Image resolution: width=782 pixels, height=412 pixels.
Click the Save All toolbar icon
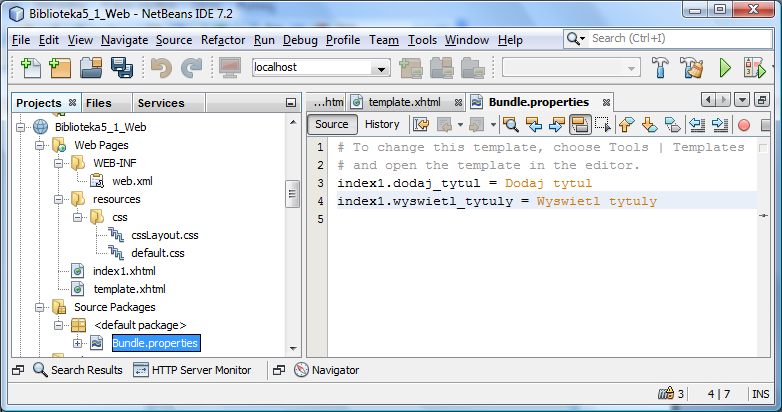[122, 68]
